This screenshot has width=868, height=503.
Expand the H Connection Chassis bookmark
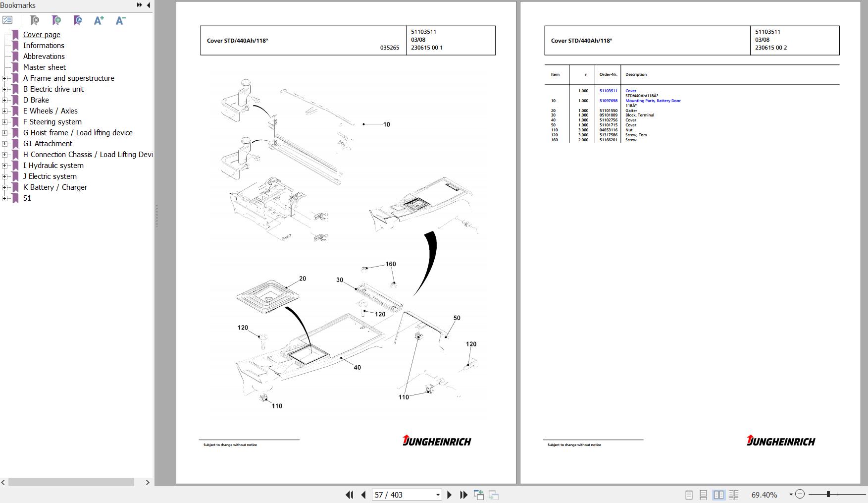tap(4, 155)
